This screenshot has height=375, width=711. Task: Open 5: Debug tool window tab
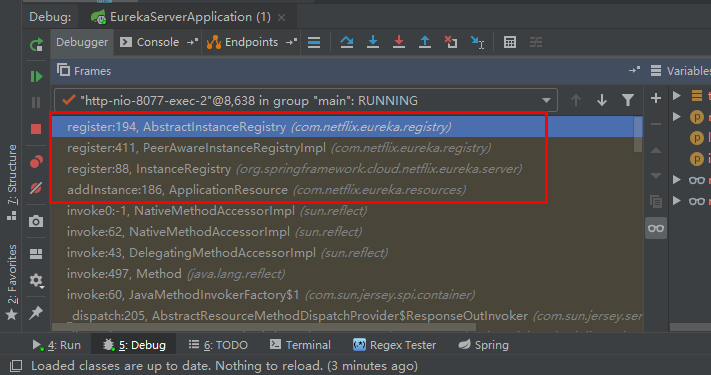tap(133, 345)
